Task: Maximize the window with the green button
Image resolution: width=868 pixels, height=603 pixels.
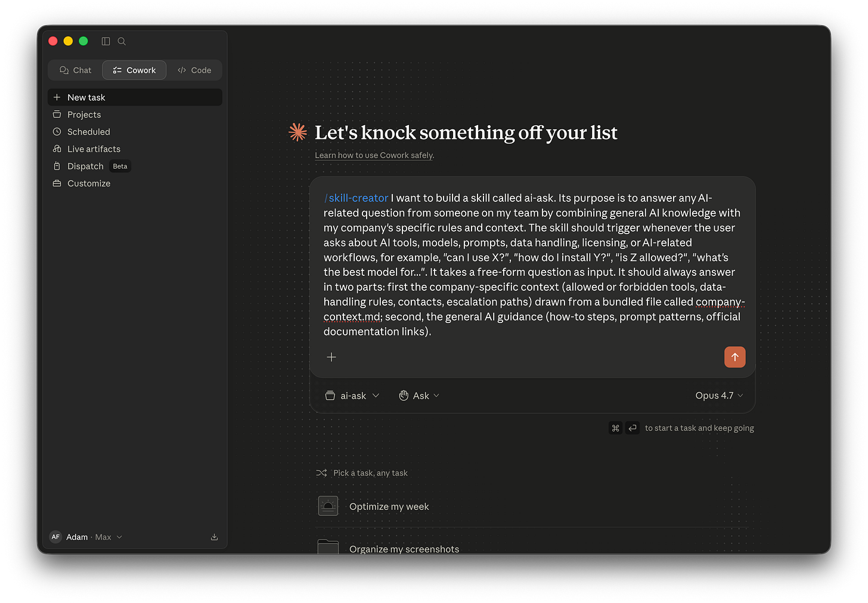Action: coord(83,41)
